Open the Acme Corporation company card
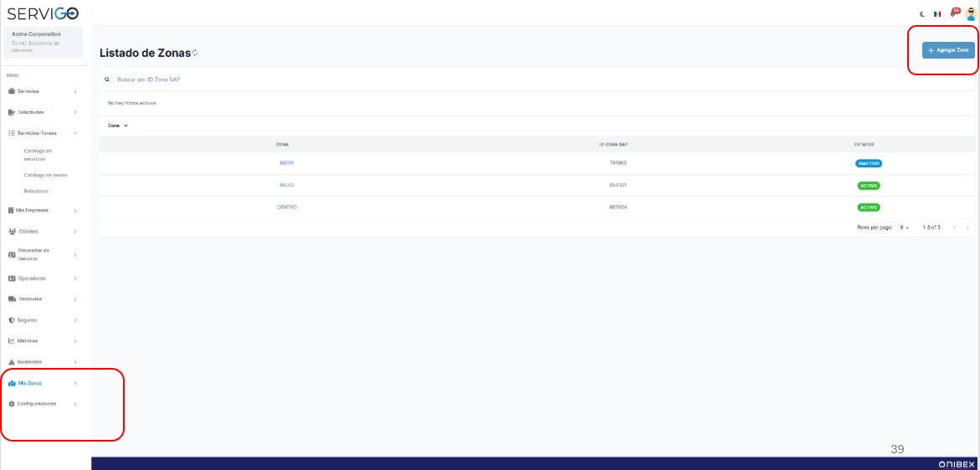The height and width of the screenshot is (470, 980). [44, 43]
